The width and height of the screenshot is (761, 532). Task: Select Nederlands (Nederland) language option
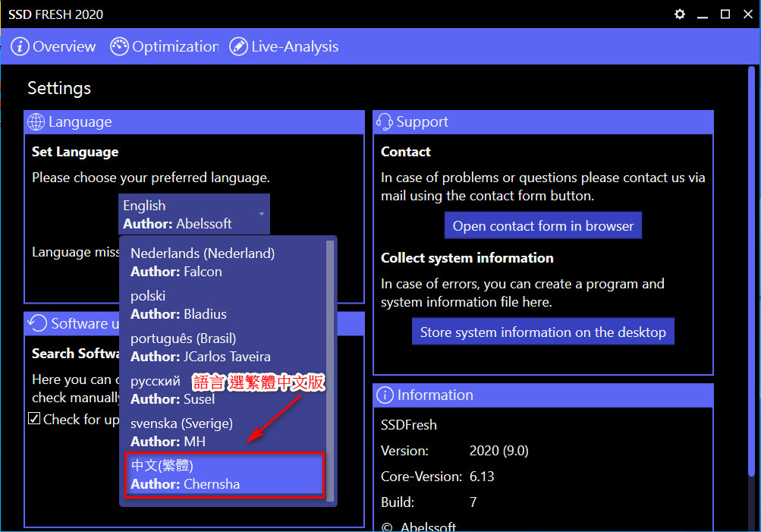coord(223,262)
